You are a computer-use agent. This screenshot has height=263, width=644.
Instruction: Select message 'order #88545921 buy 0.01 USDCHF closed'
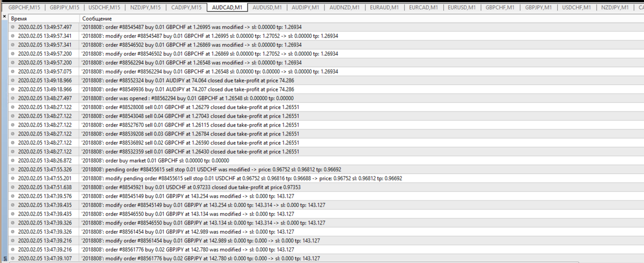(x=191, y=187)
